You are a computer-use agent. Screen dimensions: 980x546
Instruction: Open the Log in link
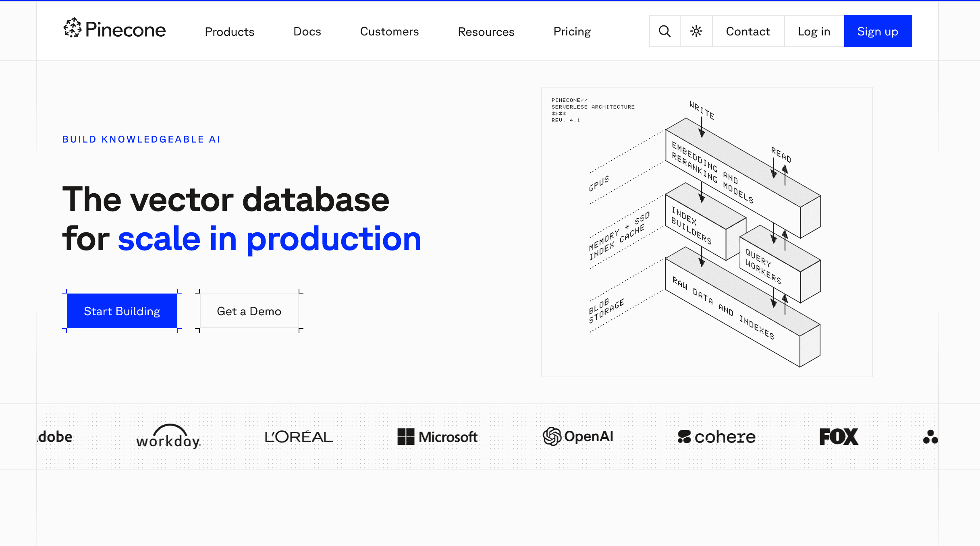[814, 31]
